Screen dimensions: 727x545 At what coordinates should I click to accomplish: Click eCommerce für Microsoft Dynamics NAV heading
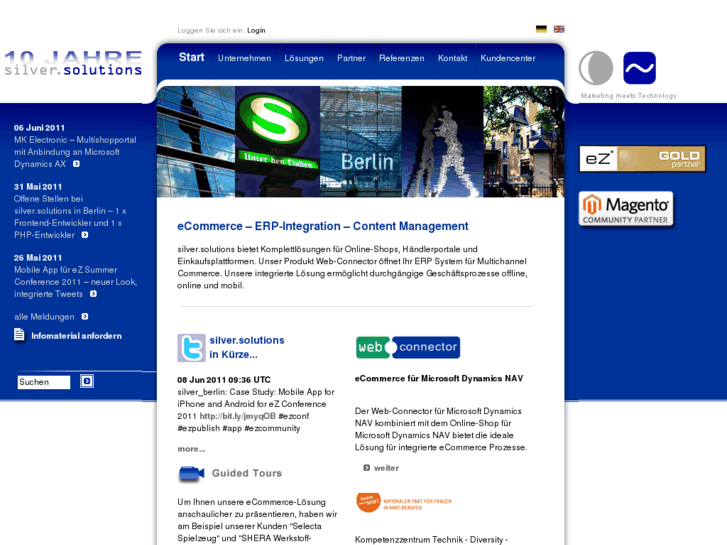439,378
